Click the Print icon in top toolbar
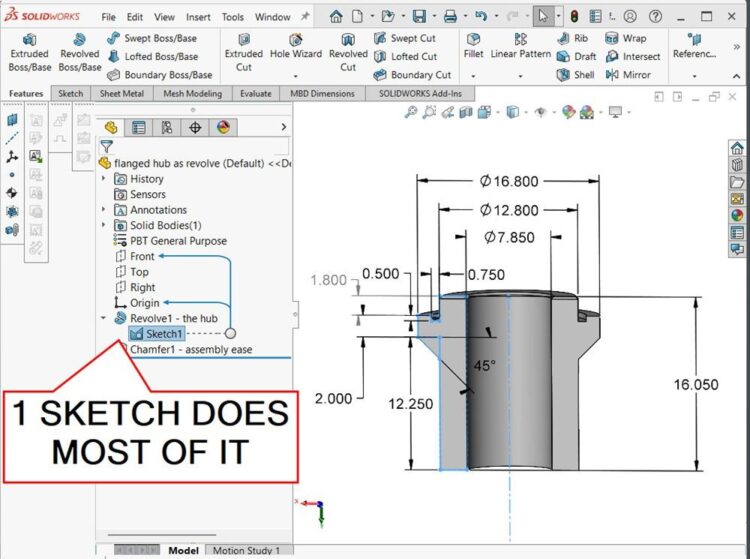 click(450, 17)
